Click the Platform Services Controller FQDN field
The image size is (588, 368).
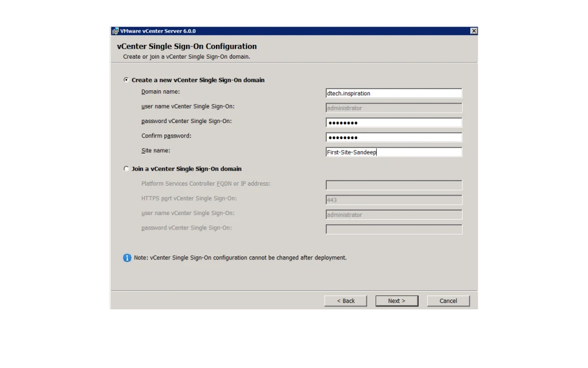[394, 185]
